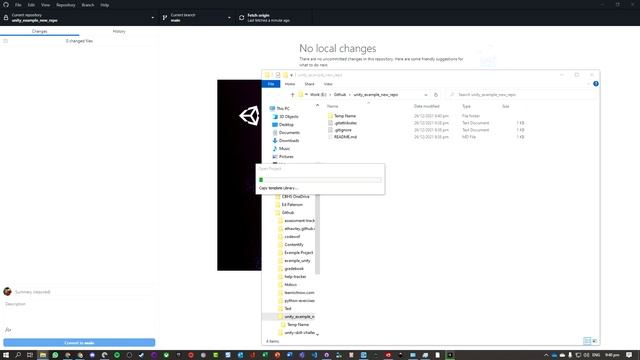Click the Explorer search box

520,95
